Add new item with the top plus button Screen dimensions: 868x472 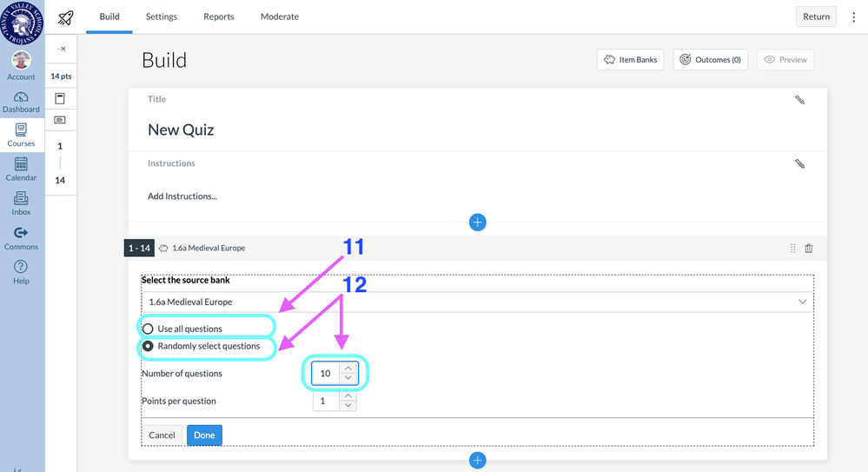click(x=477, y=223)
